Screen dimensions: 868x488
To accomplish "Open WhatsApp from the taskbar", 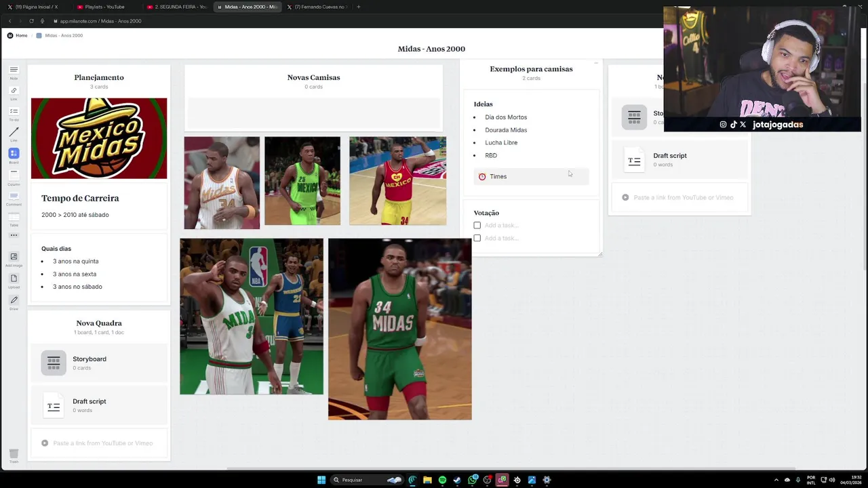I will (473, 480).
